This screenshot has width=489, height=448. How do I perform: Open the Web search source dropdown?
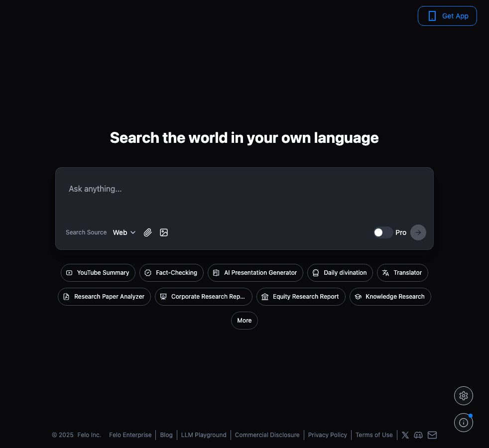[123, 232]
